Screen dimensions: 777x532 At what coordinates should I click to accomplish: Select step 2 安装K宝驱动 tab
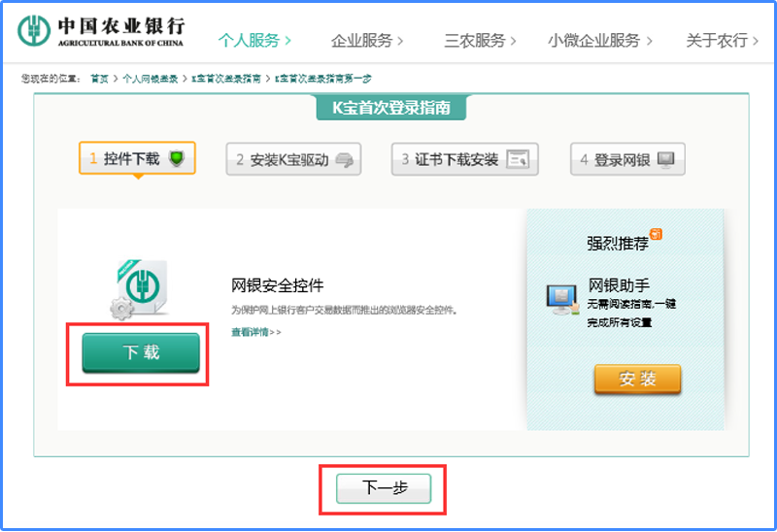tap(294, 159)
